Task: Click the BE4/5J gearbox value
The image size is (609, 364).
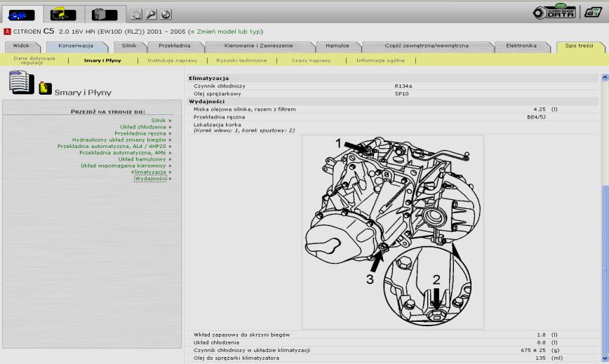Action: pos(536,117)
